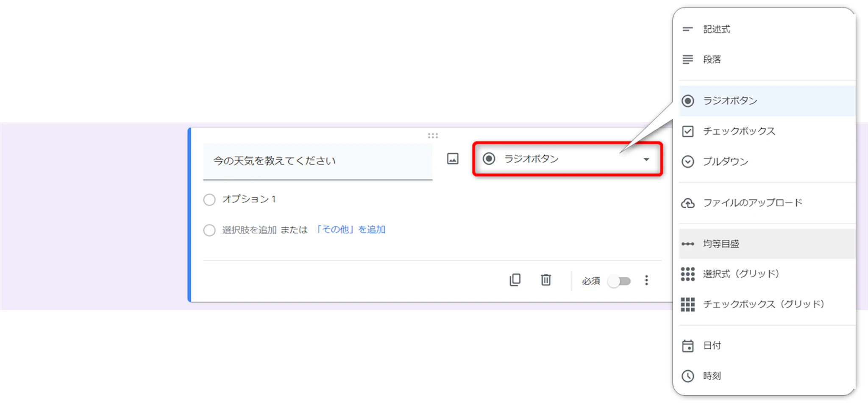This screenshot has width=868, height=403.
Task: Click the add image icon beside question title
Action: tap(453, 159)
